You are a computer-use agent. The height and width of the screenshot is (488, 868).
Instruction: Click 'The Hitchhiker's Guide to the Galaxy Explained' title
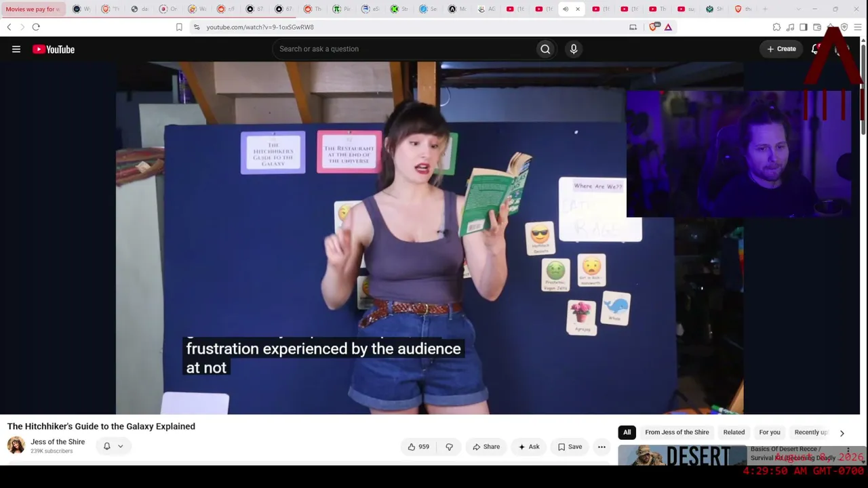[x=101, y=426]
